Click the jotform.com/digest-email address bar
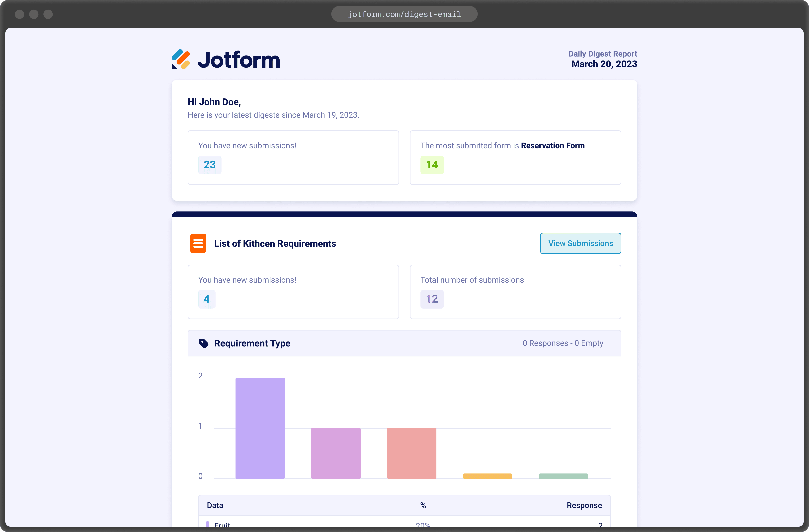 tap(404, 14)
